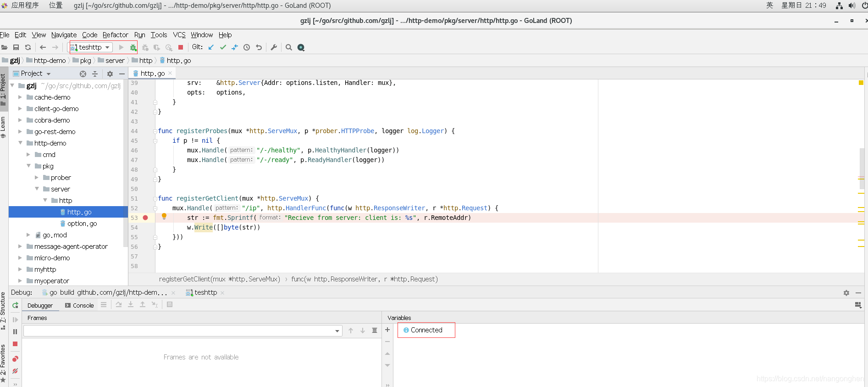The height and width of the screenshot is (387, 868).
Task: Open the File menu
Action: click(x=5, y=35)
